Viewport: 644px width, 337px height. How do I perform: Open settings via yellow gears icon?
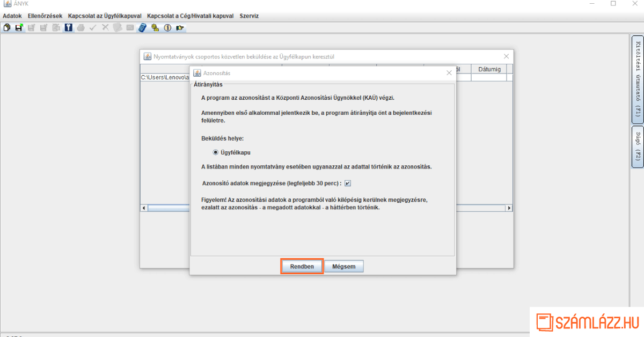coord(155,28)
